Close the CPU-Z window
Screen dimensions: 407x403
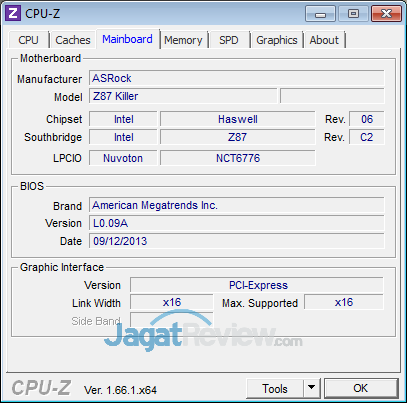point(386,14)
